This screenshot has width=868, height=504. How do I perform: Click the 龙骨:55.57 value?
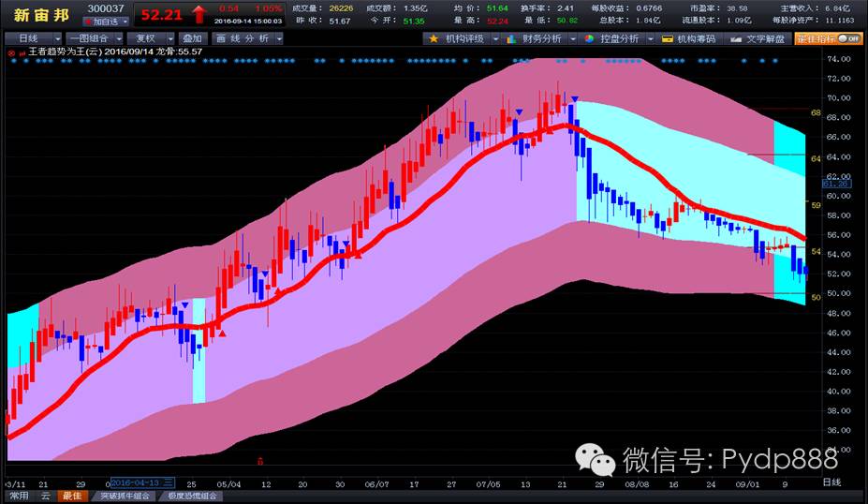tap(179, 52)
